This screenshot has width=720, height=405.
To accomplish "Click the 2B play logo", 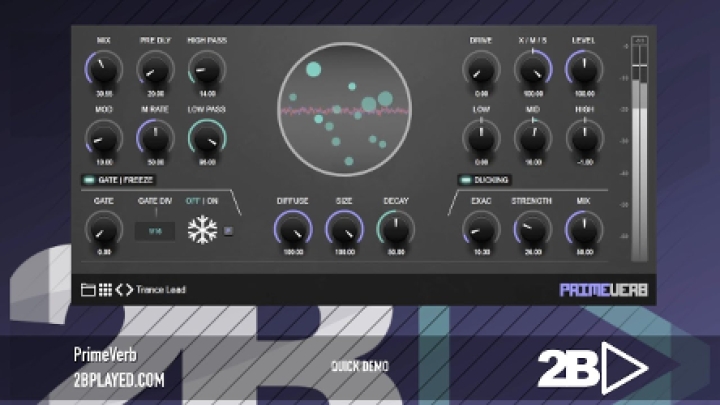I will [592, 367].
